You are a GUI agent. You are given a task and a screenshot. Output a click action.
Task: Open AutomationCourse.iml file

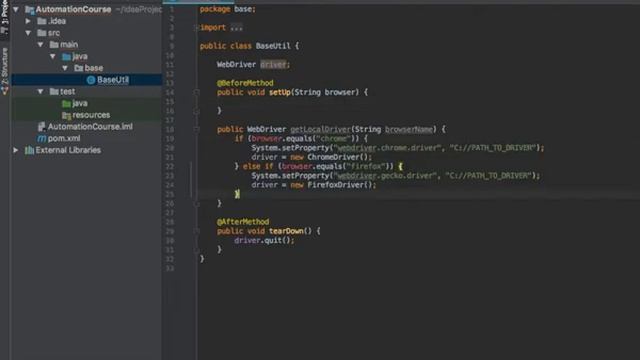tap(90, 127)
